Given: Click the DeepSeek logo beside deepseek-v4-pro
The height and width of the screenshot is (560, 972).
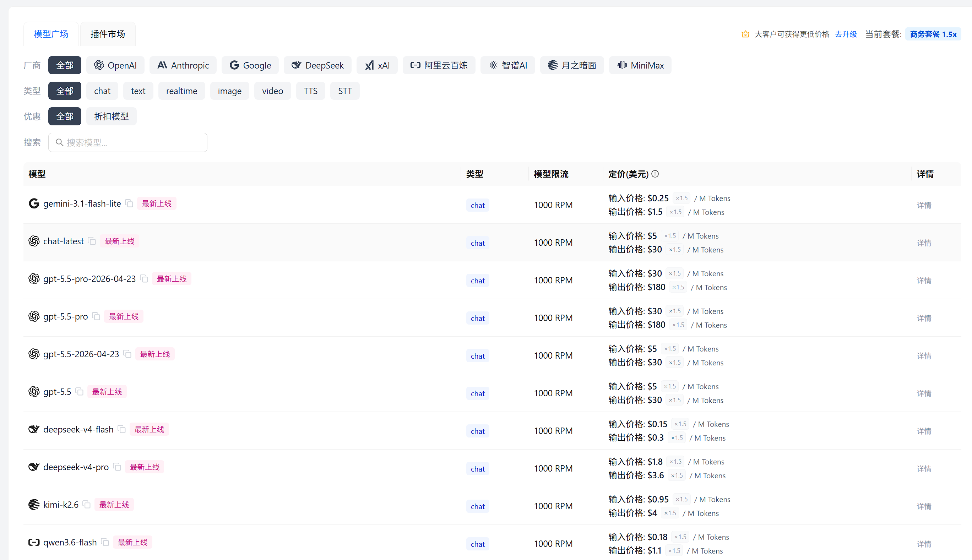Looking at the screenshot, I should [34, 467].
